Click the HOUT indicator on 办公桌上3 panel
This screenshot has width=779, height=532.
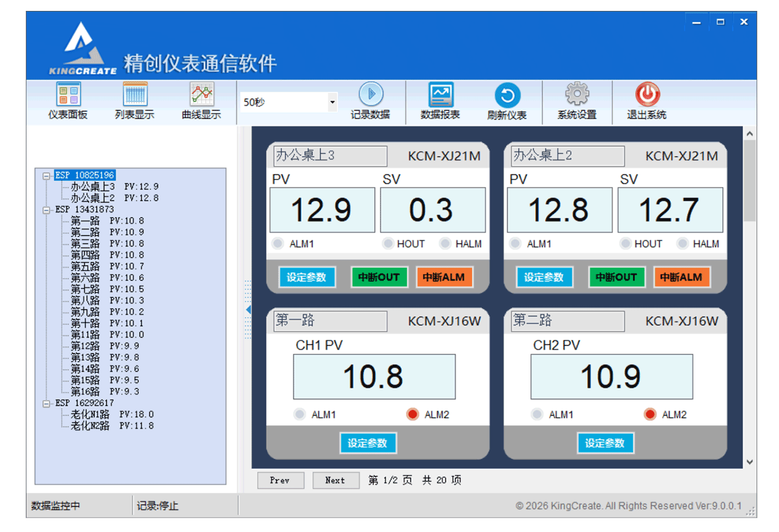pyautogui.click(x=388, y=243)
